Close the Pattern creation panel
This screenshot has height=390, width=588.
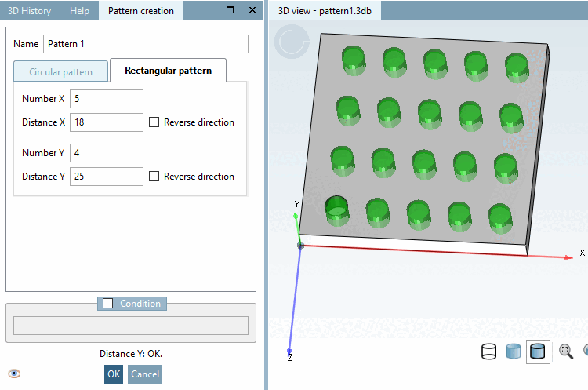click(x=252, y=10)
